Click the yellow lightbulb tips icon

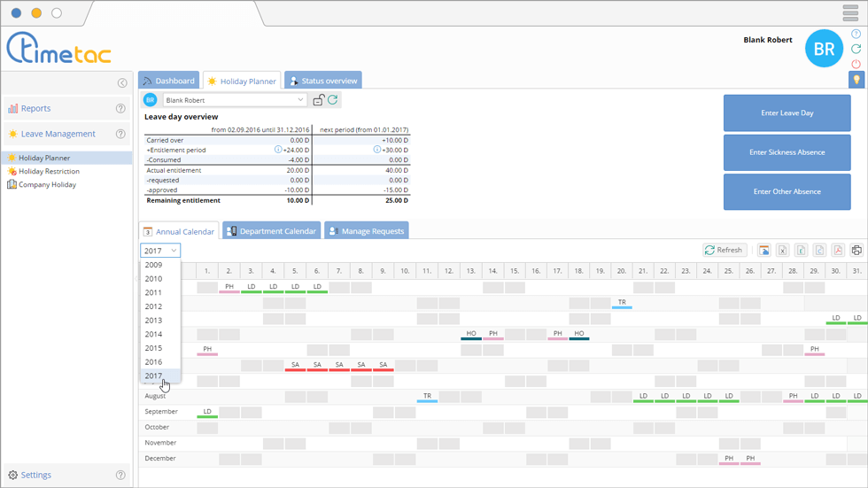coord(856,80)
